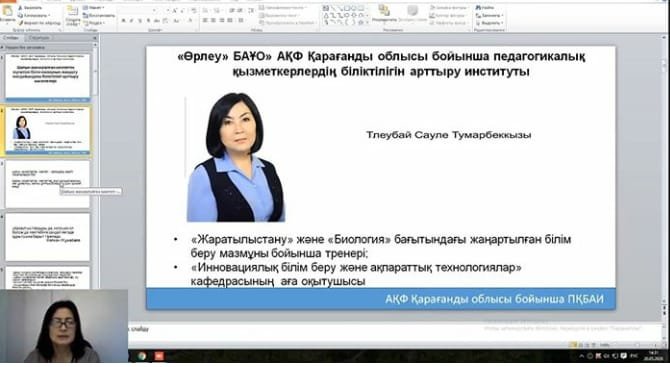Select the Format Painter brush
This screenshot has height=367, width=670.
pos(21,23)
